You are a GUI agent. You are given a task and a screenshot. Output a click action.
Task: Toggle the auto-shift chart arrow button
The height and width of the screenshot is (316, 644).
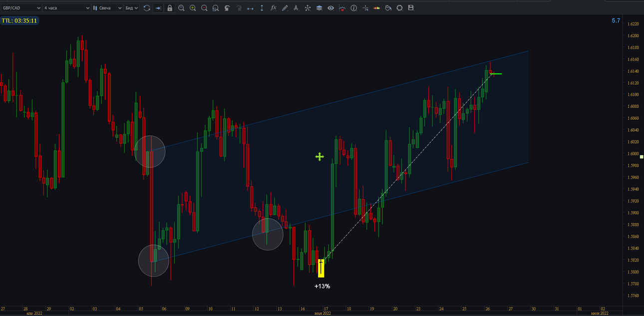158,8
